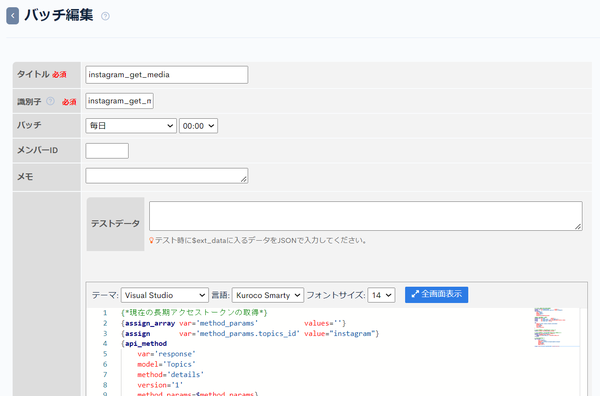Viewport: 600px width, 396px height.
Task: Click the テストデータ label cell
Action: click(115, 224)
